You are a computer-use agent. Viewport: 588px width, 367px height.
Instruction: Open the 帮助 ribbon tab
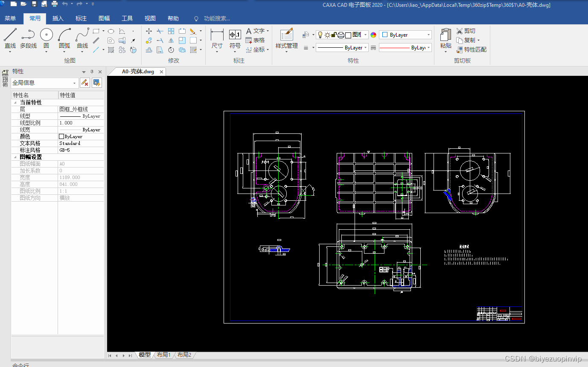[173, 18]
